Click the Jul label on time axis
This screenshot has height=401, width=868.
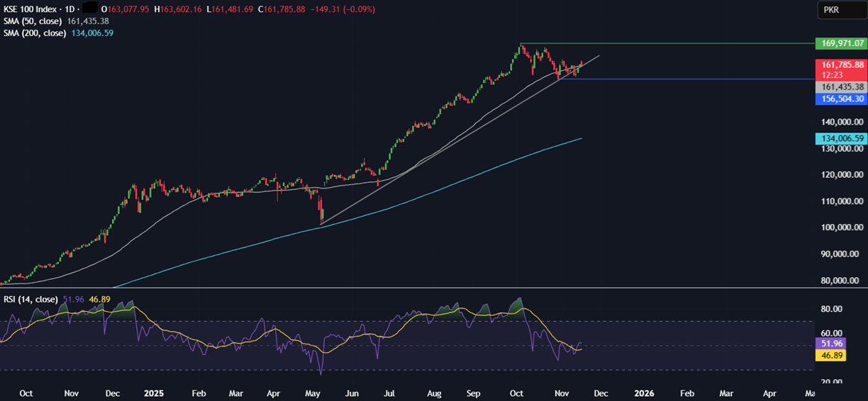(389, 392)
